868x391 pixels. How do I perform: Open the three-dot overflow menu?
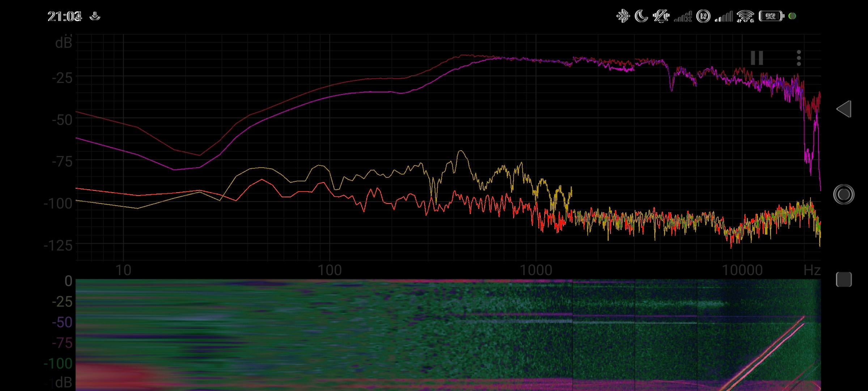coord(799,58)
